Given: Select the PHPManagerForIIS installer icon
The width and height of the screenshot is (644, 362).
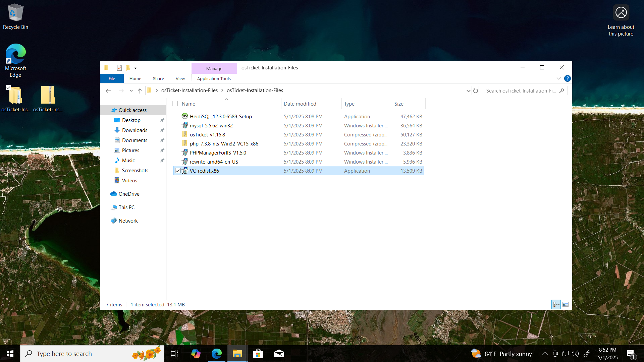Looking at the screenshot, I should pyautogui.click(x=184, y=152).
